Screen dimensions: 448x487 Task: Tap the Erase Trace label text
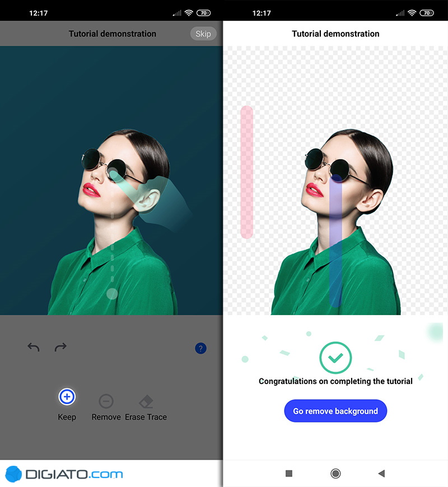coord(146,417)
